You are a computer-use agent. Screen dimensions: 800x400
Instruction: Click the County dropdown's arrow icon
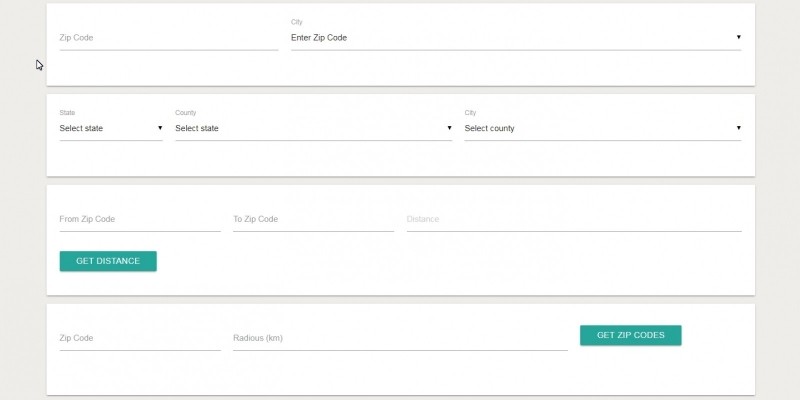tap(449, 128)
